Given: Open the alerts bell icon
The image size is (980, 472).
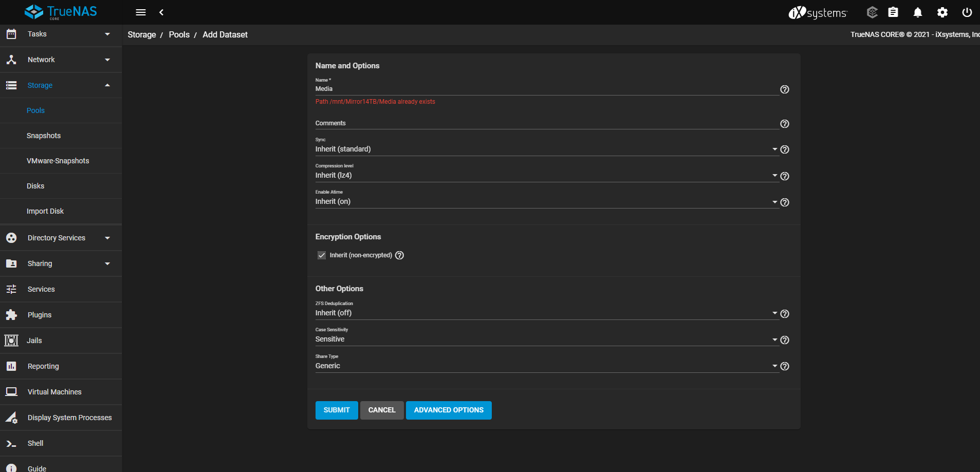Looking at the screenshot, I should pyautogui.click(x=917, y=12).
